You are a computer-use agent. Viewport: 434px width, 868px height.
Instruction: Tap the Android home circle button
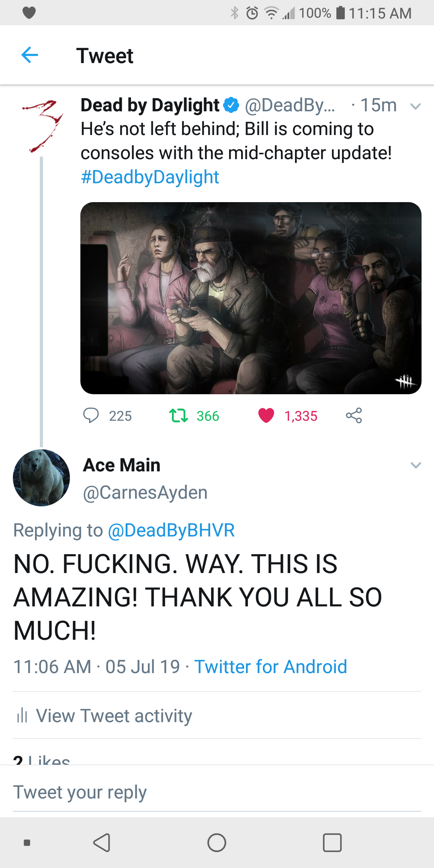(x=217, y=843)
